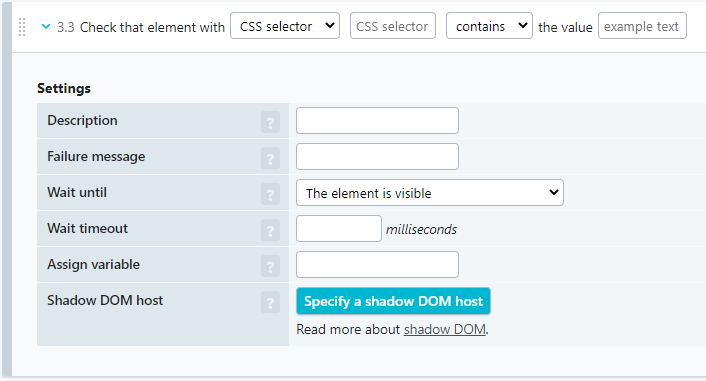Open the contains comparison dropdown
Screen dimensions: 706x381
(x=489, y=26)
